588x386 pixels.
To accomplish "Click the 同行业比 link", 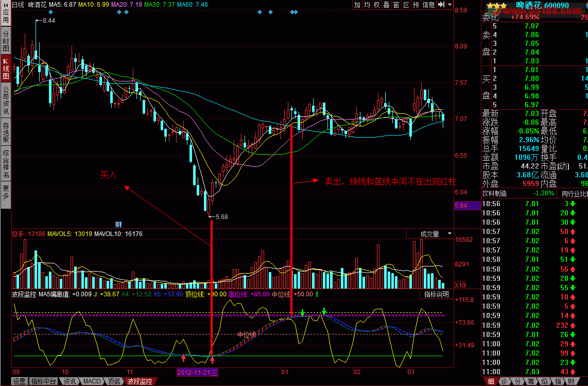I will pyautogui.click(x=575, y=194).
